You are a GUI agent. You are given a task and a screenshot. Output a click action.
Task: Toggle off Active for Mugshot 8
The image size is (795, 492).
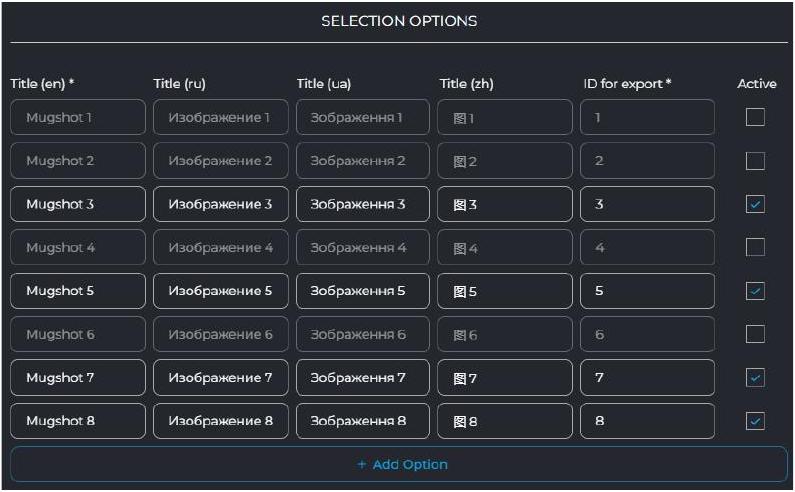(x=755, y=421)
